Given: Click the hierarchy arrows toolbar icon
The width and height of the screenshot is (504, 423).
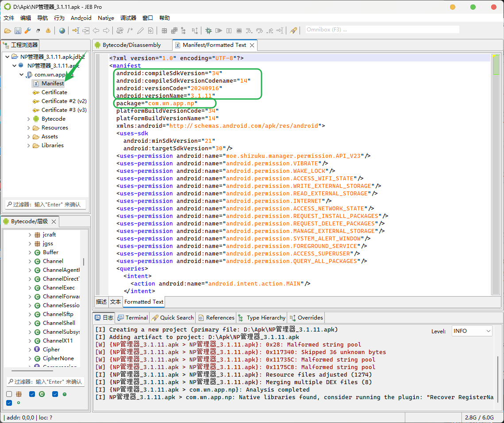Looking at the screenshot, I should [195, 30].
